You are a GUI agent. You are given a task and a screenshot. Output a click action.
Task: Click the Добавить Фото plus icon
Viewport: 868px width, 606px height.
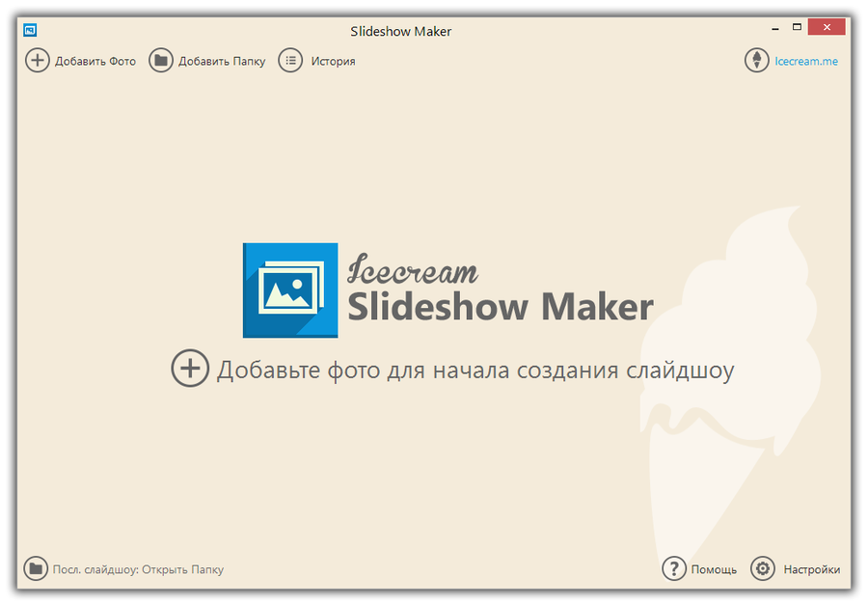[x=37, y=60]
